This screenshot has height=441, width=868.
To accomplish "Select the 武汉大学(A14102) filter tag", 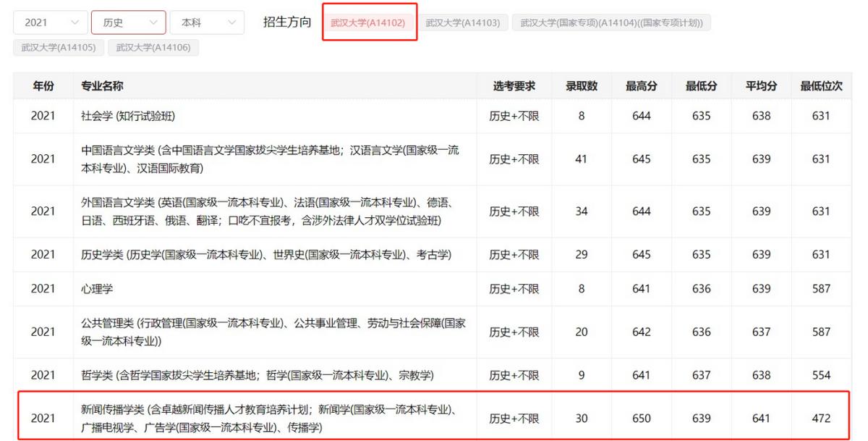I will [370, 22].
